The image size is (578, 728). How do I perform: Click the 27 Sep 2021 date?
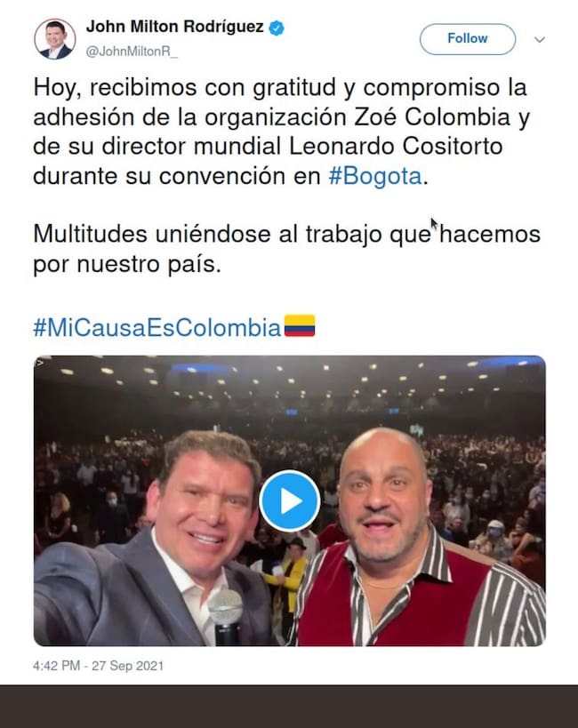tap(128, 666)
